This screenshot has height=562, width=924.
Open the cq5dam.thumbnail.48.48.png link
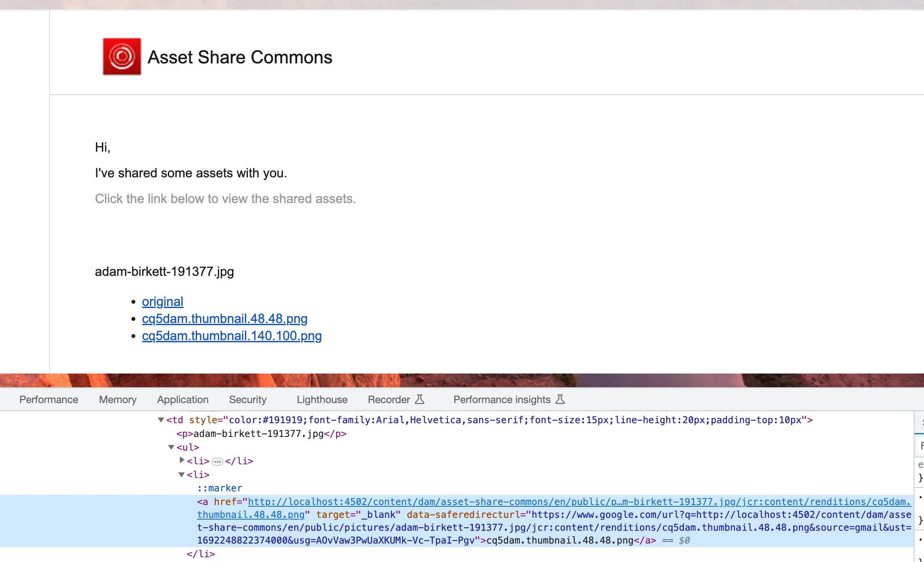pos(224,319)
